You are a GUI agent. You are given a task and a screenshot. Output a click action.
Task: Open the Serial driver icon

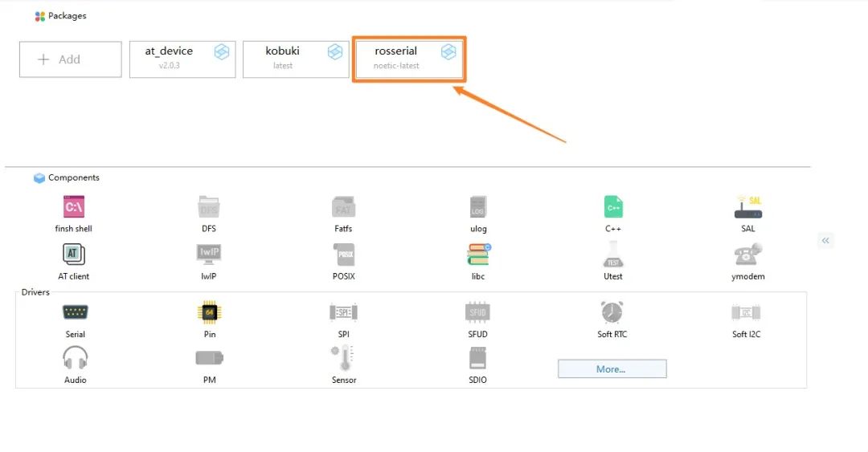pos(76,312)
